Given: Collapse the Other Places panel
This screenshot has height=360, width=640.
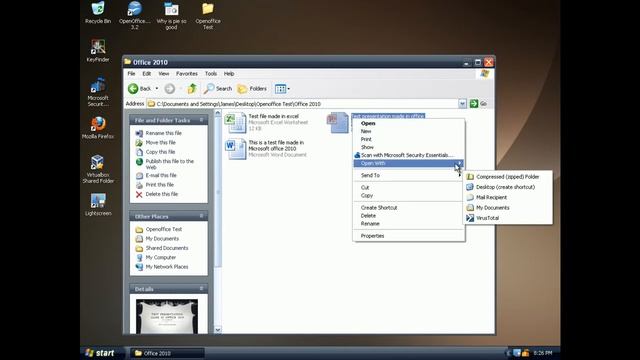Looking at the screenshot, I should (x=201, y=216).
